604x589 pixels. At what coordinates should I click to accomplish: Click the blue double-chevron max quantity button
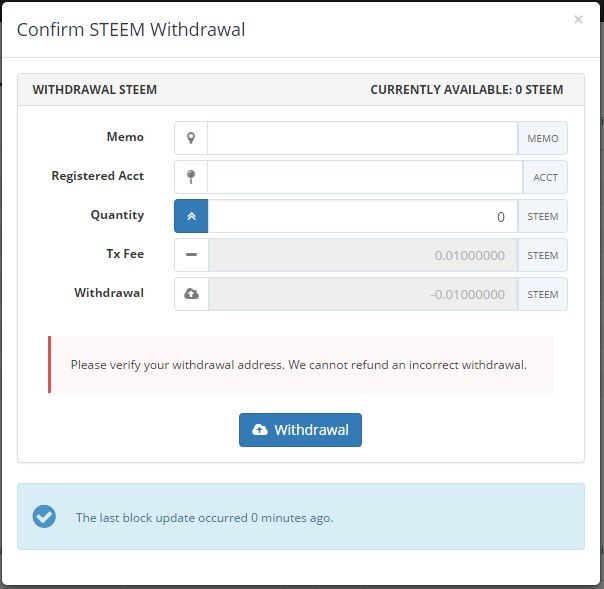[191, 216]
